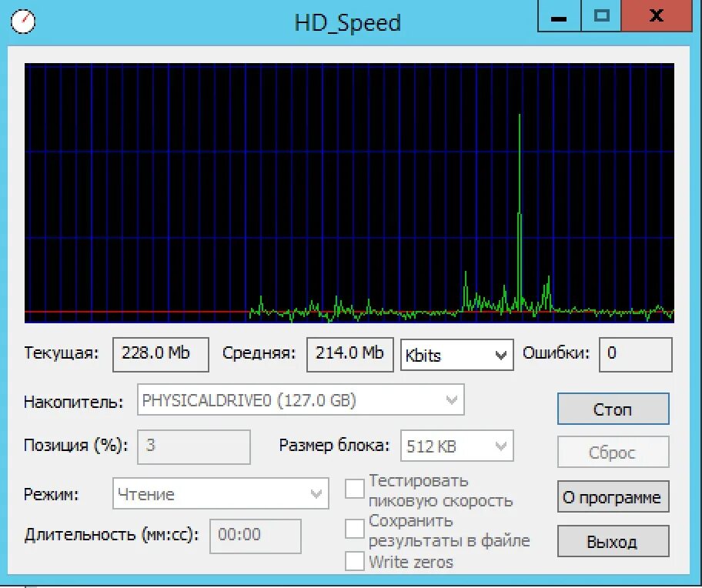Viewport: 702px width, 588px height.
Task: Close the HD_Speed window
Action: pos(657,15)
